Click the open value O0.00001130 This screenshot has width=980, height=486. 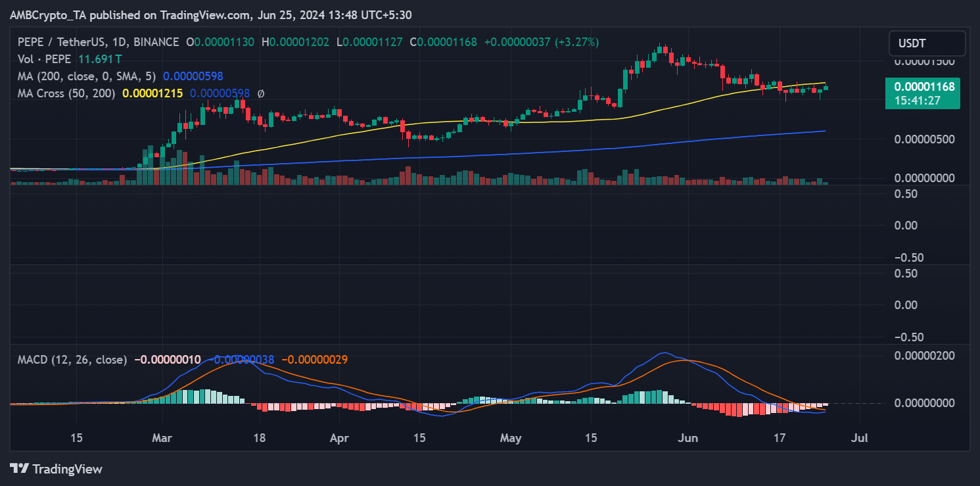tap(222, 42)
